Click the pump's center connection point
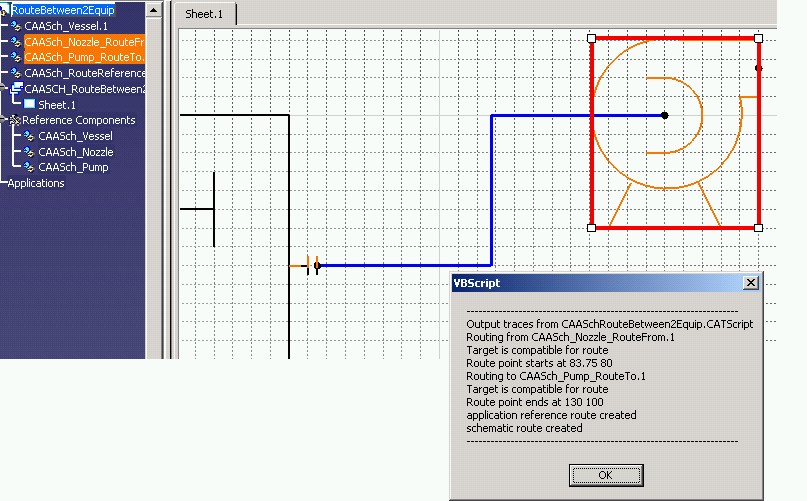This screenshot has width=807, height=501. [x=665, y=116]
